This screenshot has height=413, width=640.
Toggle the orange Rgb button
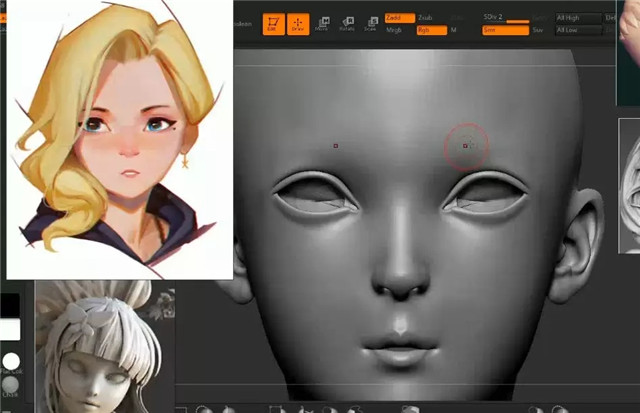tap(429, 31)
